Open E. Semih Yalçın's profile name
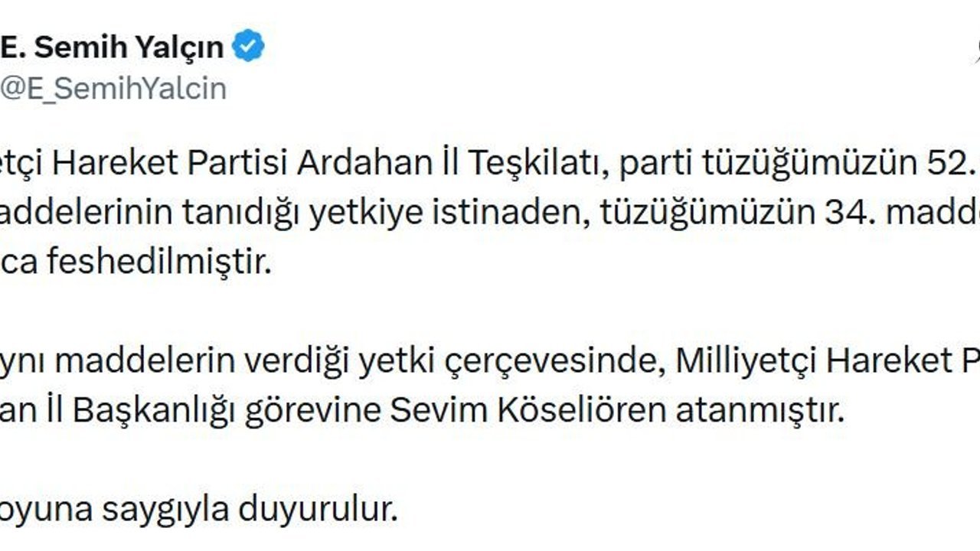The height and width of the screenshot is (551, 980). (x=112, y=47)
